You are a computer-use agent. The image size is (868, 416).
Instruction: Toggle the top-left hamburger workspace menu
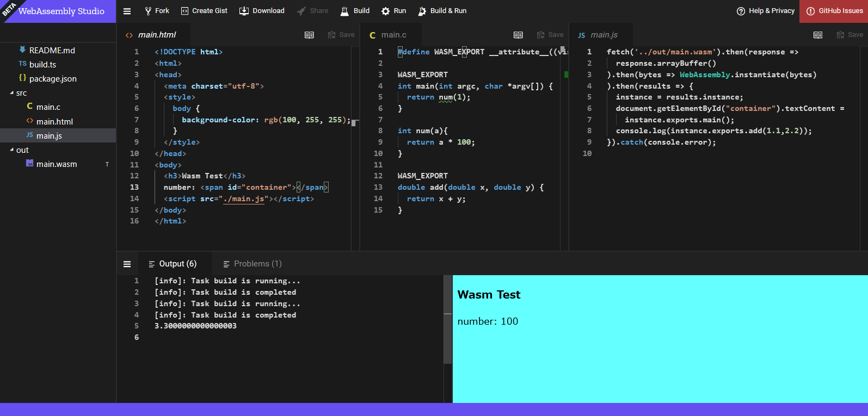click(127, 11)
